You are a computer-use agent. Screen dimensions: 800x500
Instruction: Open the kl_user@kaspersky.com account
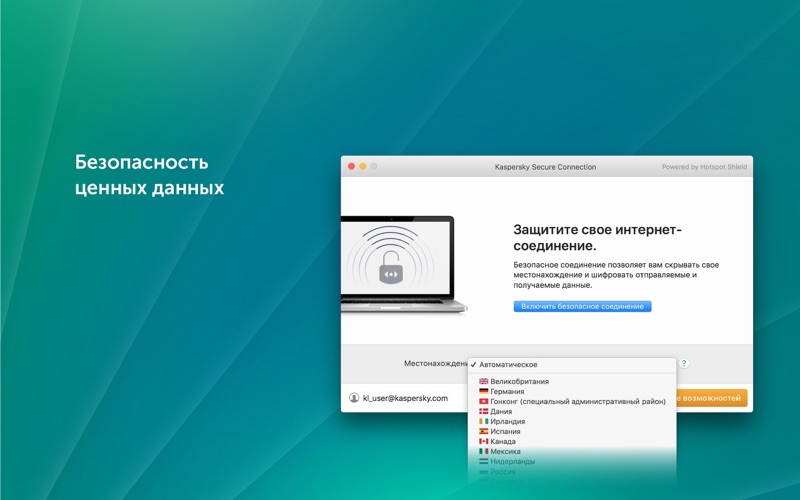point(405,398)
